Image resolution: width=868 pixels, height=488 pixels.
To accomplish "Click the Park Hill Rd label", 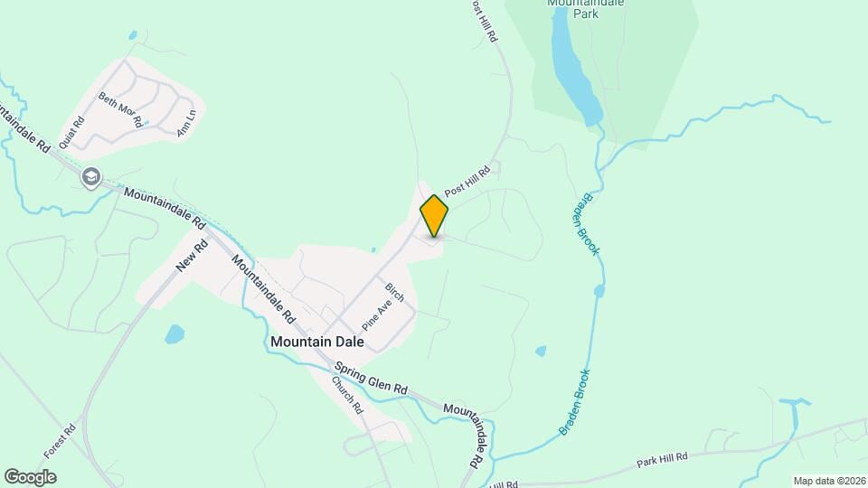I will click(662, 460).
